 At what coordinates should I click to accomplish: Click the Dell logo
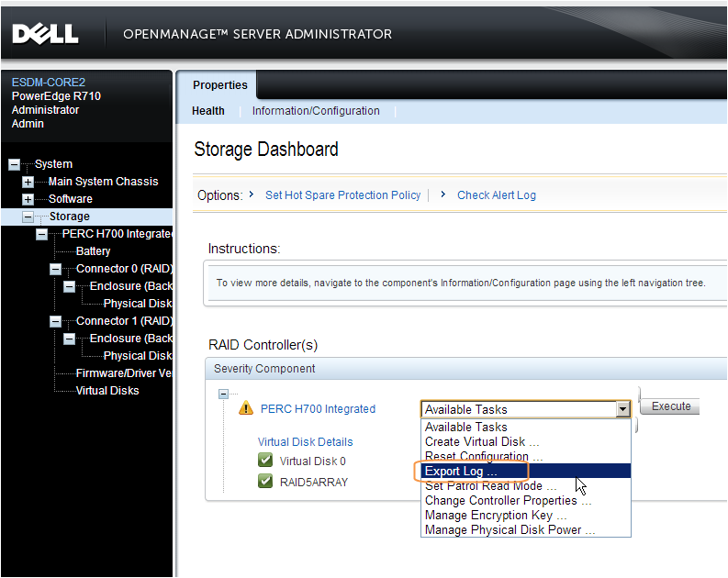click(x=45, y=34)
